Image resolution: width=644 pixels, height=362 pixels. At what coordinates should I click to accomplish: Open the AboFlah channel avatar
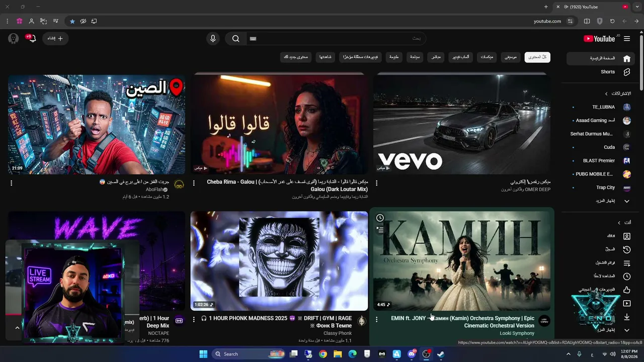(179, 185)
